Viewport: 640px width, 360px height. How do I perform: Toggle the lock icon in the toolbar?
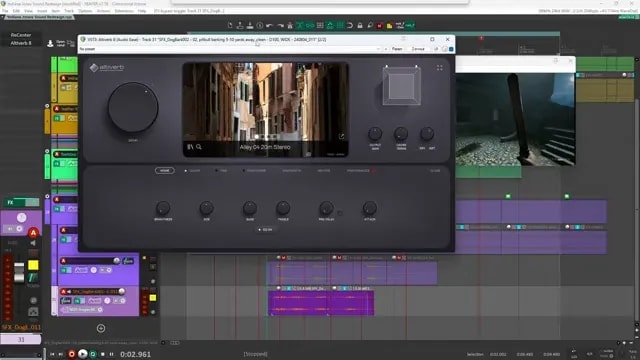[360, 25]
